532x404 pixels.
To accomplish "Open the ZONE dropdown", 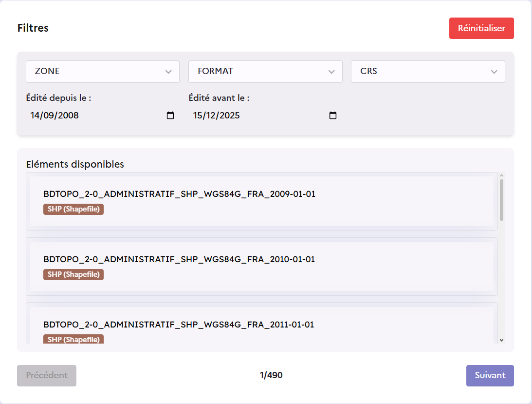I will [x=102, y=72].
